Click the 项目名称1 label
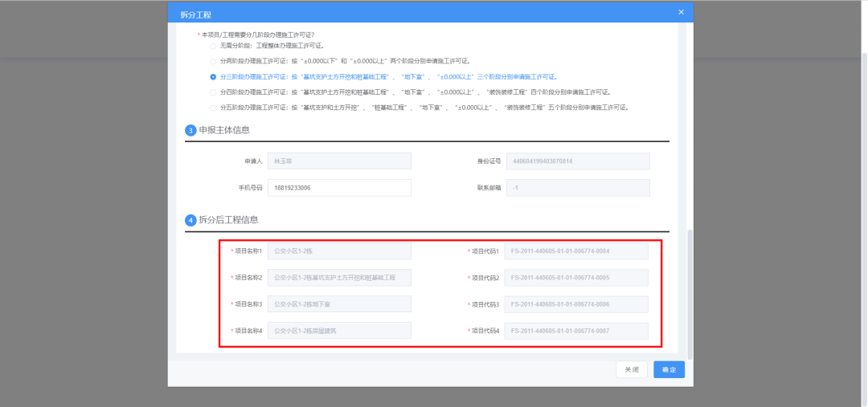This screenshot has width=868, height=407. (x=248, y=251)
